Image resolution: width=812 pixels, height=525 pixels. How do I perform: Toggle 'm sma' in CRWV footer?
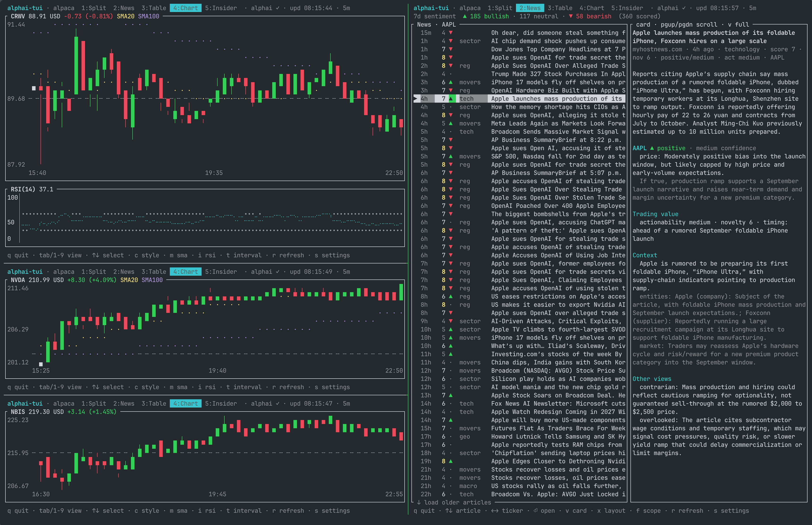(178, 255)
